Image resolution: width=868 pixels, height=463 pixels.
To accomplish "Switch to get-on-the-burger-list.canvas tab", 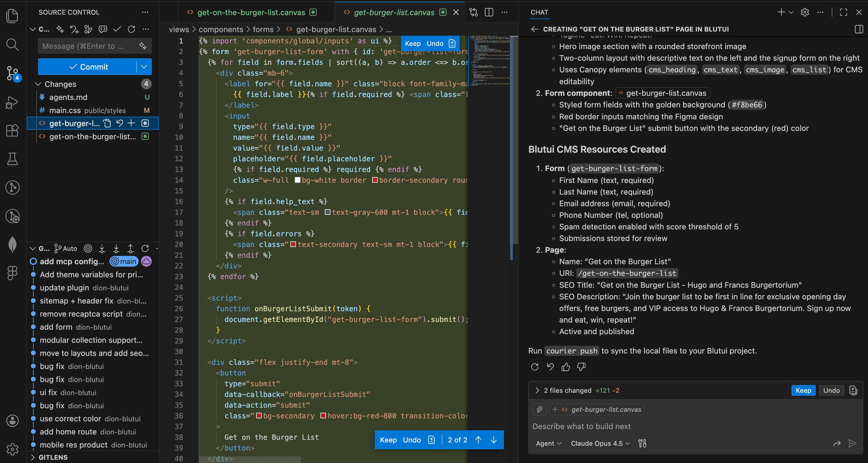I will click(x=251, y=12).
